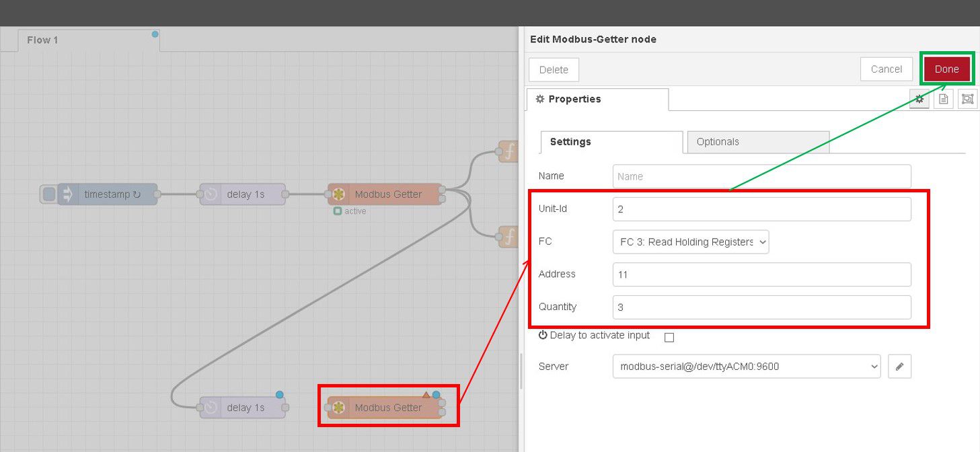Open the node Description panel icon
Viewport: 980px width, 452px height.
[x=943, y=99]
